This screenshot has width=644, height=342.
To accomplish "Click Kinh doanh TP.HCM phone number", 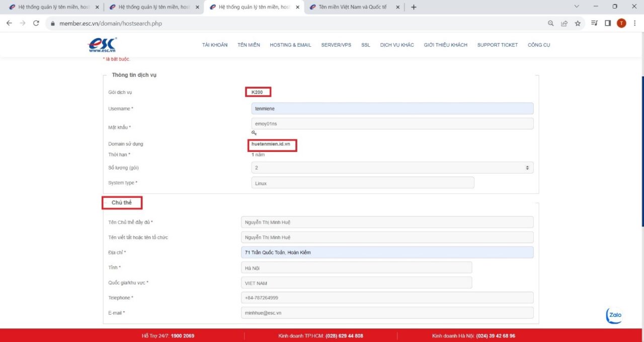I will tap(344, 336).
